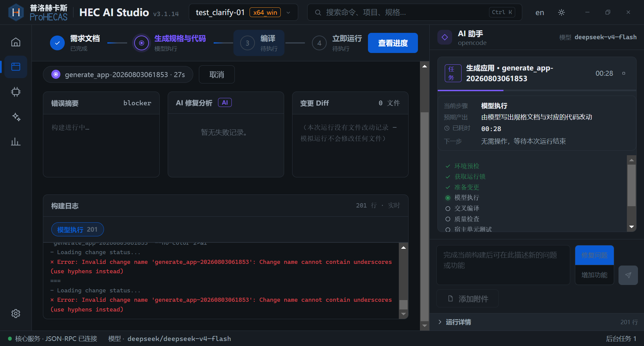
Task: Click the active step icon for 生成规格与代码
Action: [142, 43]
